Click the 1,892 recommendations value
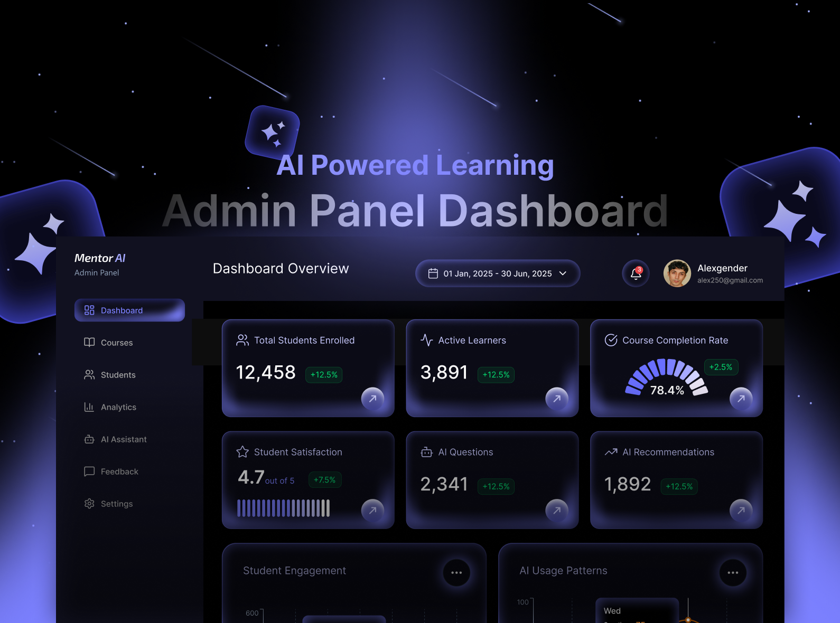 click(x=628, y=485)
